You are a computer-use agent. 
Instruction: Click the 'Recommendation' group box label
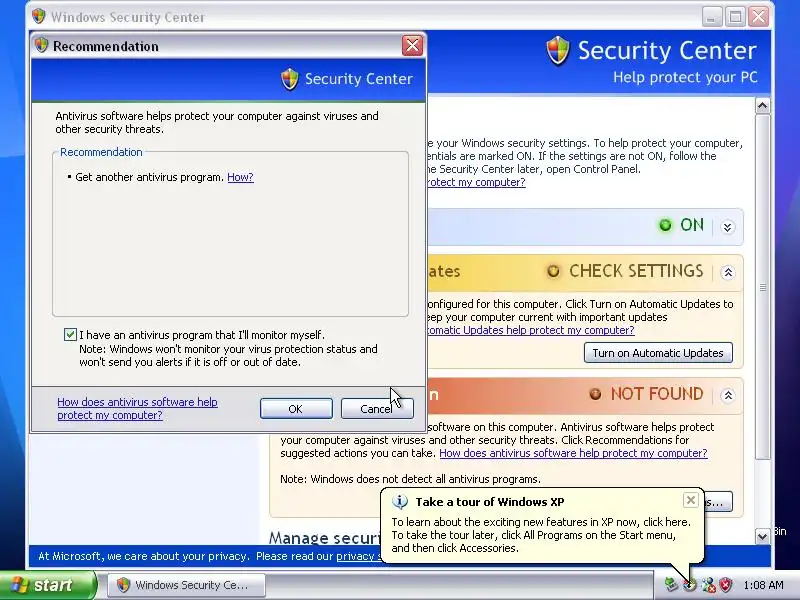point(101,152)
